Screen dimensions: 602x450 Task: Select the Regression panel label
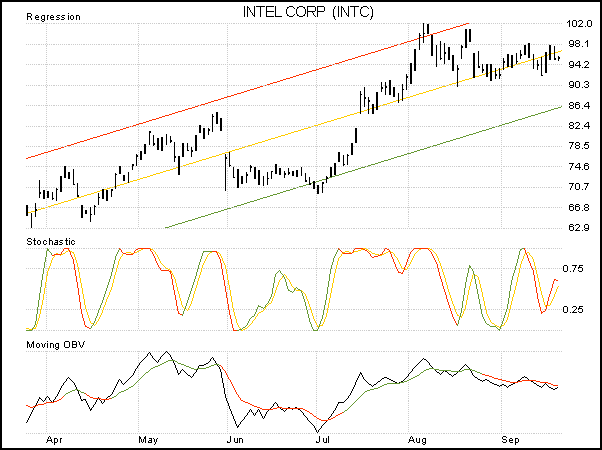(53, 17)
